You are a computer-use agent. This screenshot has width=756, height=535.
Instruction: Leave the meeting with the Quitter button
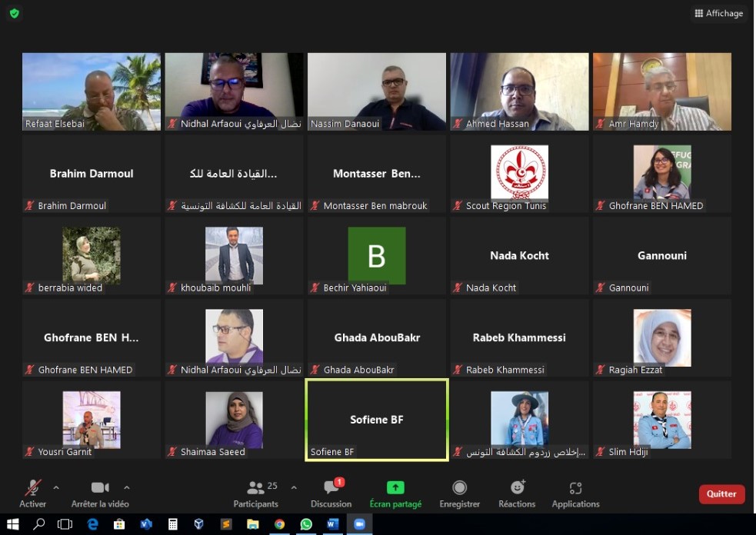click(x=721, y=493)
